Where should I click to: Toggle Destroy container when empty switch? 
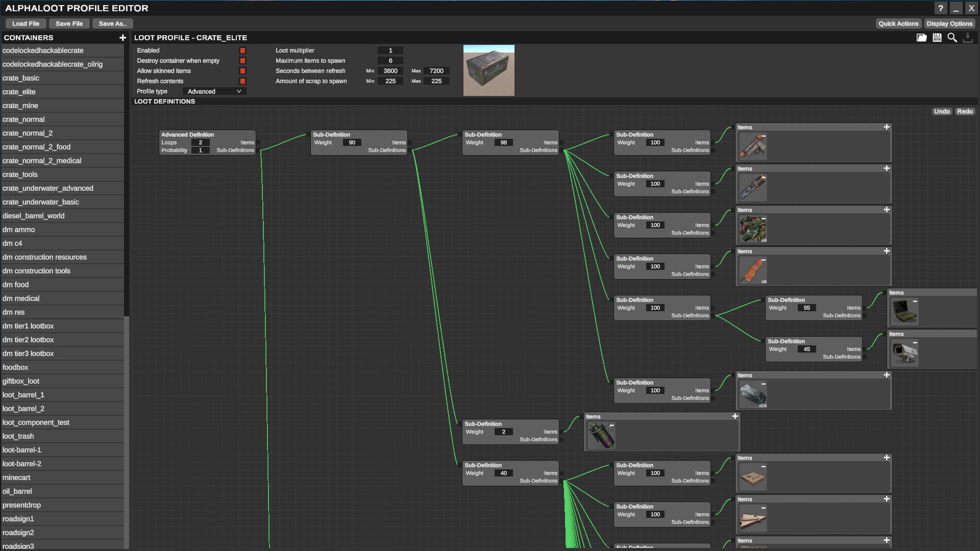(242, 61)
